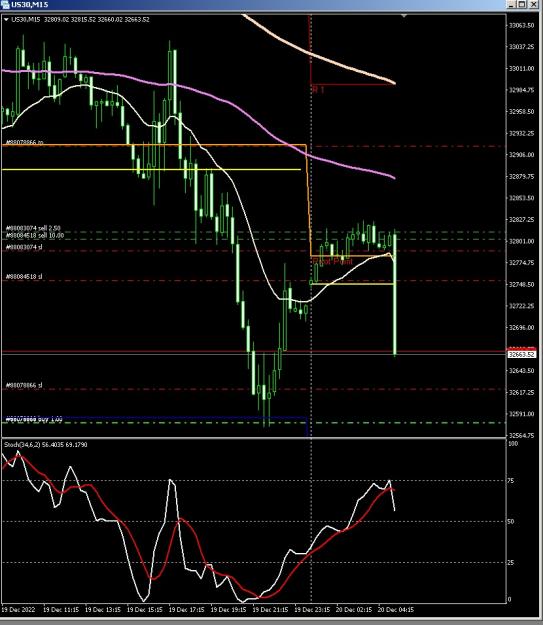Click the red bid price horizontal line
The height and width of the screenshot is (625, 543).
pyautogui.click(x=254, y=351)
